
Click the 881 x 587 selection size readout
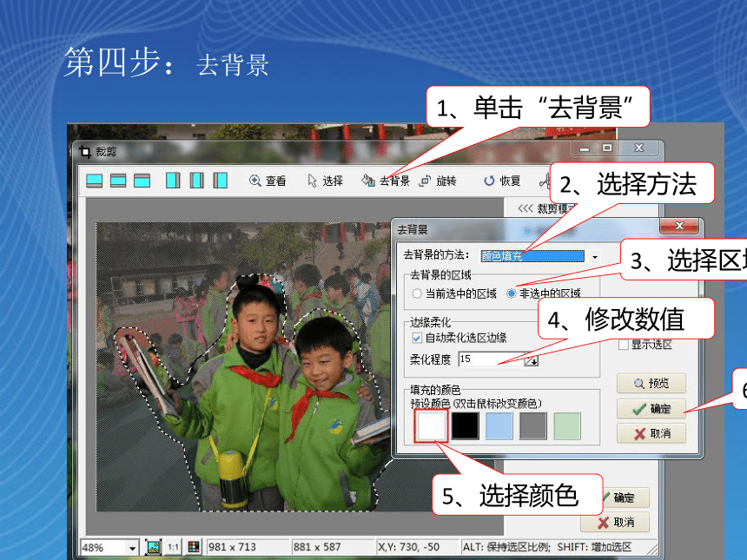317,547
